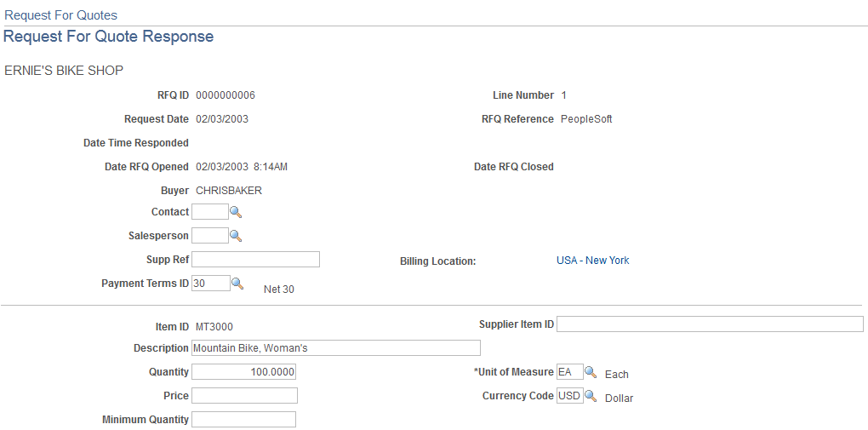Viewport: 868px width, 430px height.
Task: Focus the Minimum Quantity input field
Action: pyautogui.click(x=243, y=420)
